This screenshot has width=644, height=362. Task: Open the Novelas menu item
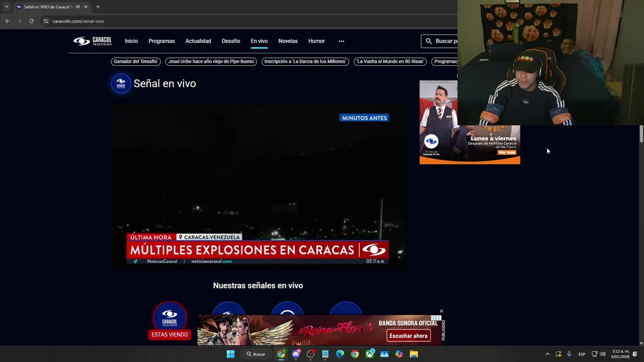[x=288, y=41]
